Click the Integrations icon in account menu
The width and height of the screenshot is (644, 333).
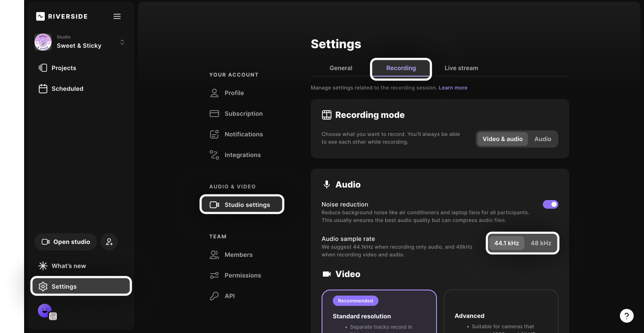214,155
